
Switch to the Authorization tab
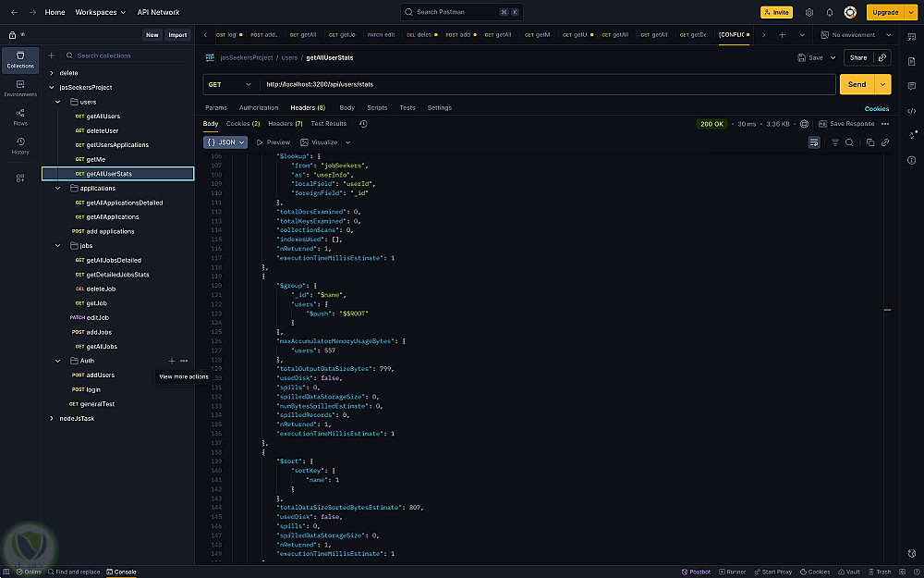pos(259,108)
